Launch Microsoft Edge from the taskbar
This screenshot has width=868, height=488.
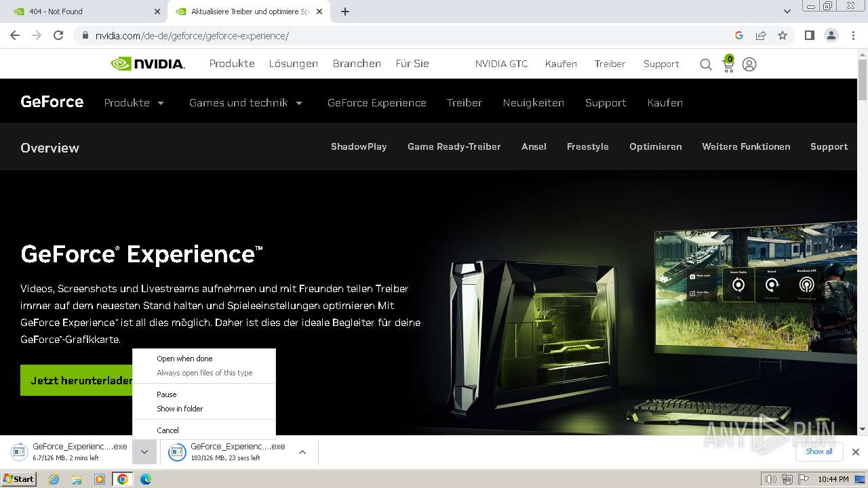click(145, 479)
